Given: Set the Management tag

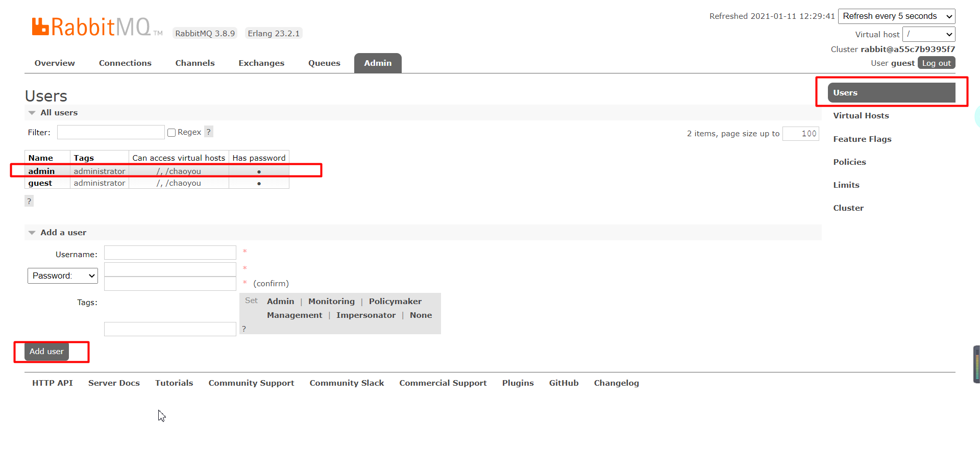Looking at the screenshot, I should pyautogui.click(x=295, y=315).
